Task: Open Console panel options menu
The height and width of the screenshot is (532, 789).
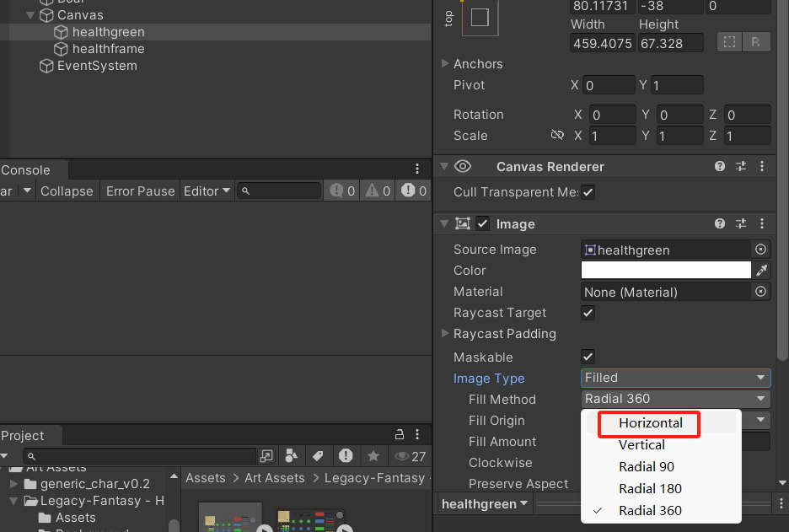Action: (x=417, y=168)
